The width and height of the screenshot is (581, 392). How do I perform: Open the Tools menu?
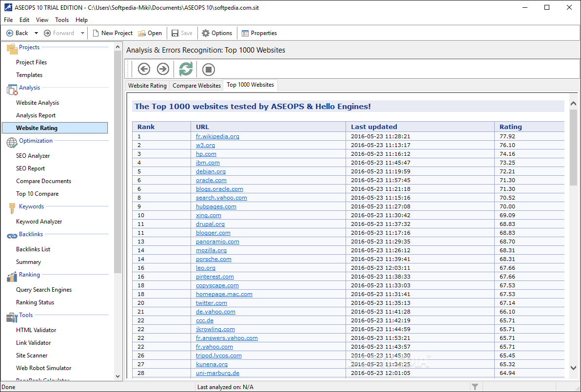pyautogui.click(x=62, y=20)
